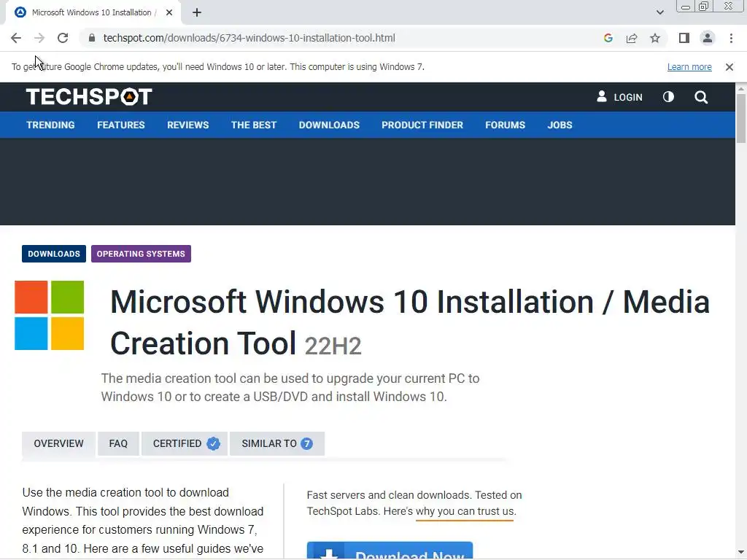The image size is (747, 560).
Task: Open the Chrome profile avatar
Action: coord(708,38)
